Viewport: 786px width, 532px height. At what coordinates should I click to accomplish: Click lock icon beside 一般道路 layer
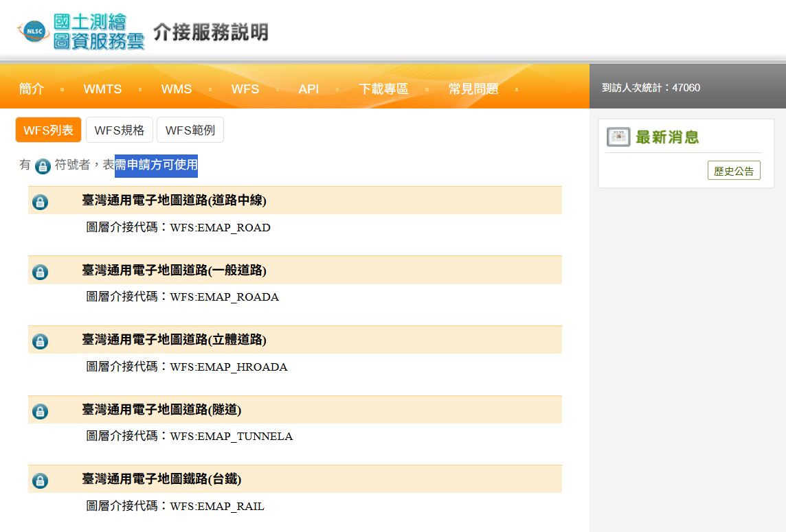pyautogui.click(x=41, y=272)
